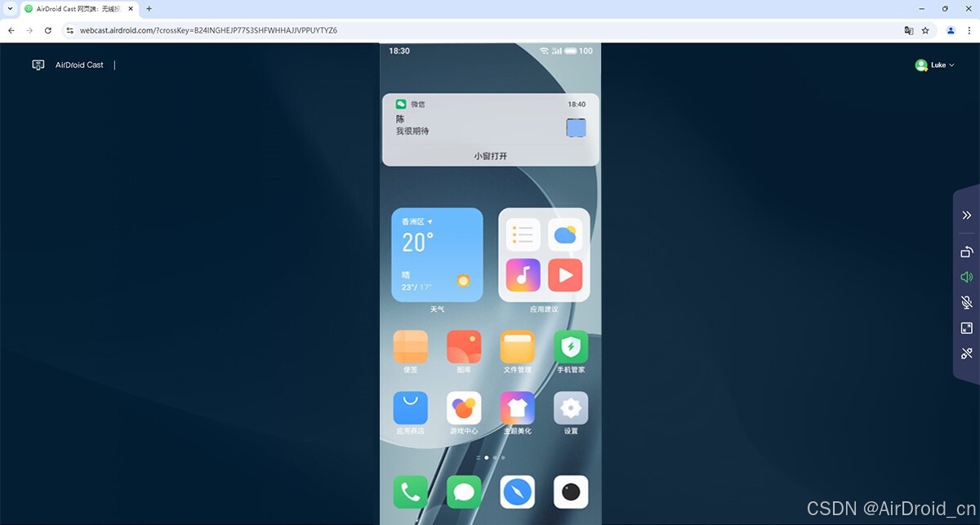Open the compass browser app
Viewport: 980px width, 525px height.
pyautogui.click(x=518, y=492)
